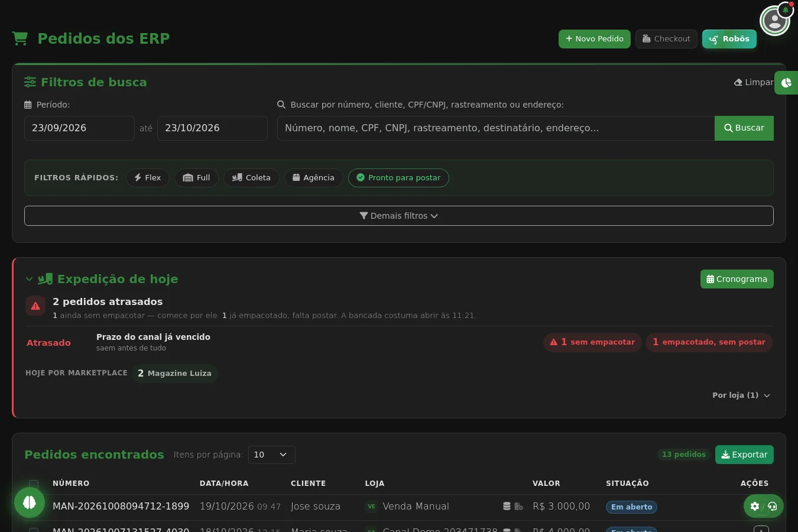Open the Checkout button
This screenshot has width=798, height=532.
pos(666,39)
